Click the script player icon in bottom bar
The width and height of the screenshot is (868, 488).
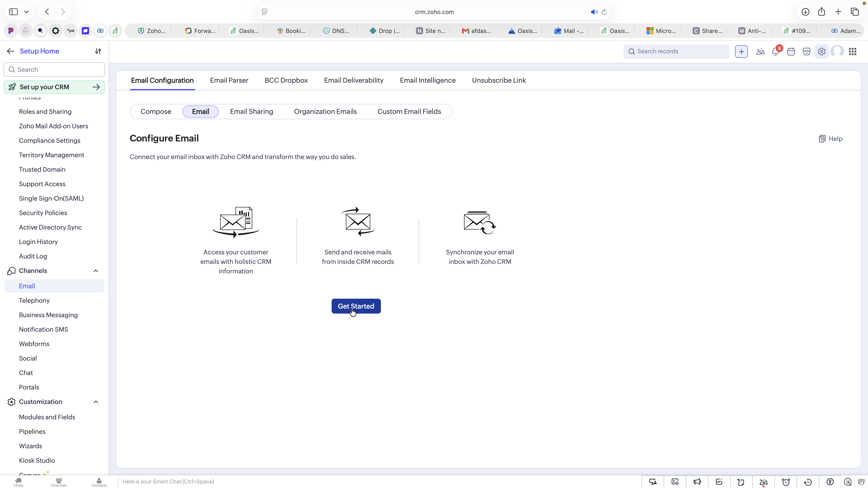pos(675,482)
